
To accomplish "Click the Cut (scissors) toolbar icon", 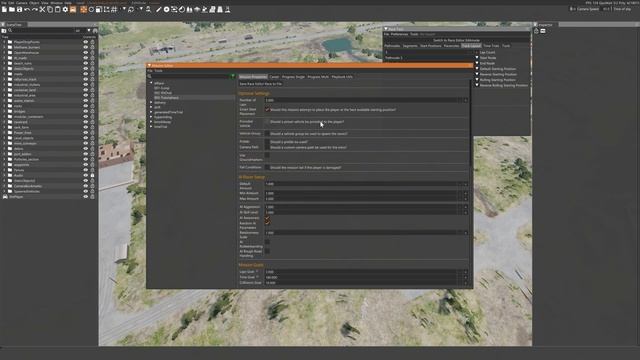I will click(42, 9).
